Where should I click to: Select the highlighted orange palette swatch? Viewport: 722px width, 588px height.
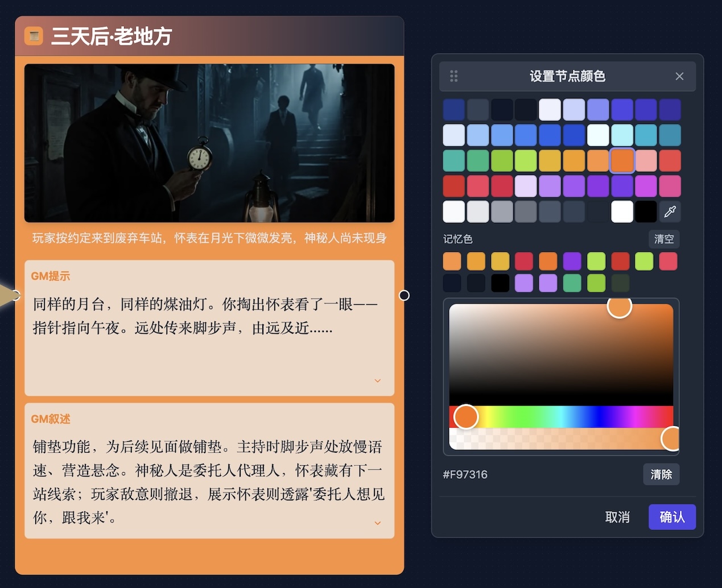[x=622, y=160]
